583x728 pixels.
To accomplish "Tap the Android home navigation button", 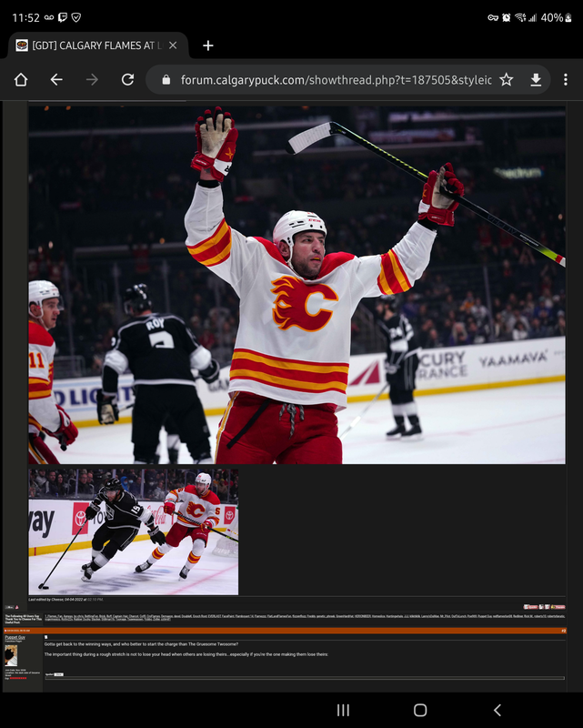I will [420, 710].
